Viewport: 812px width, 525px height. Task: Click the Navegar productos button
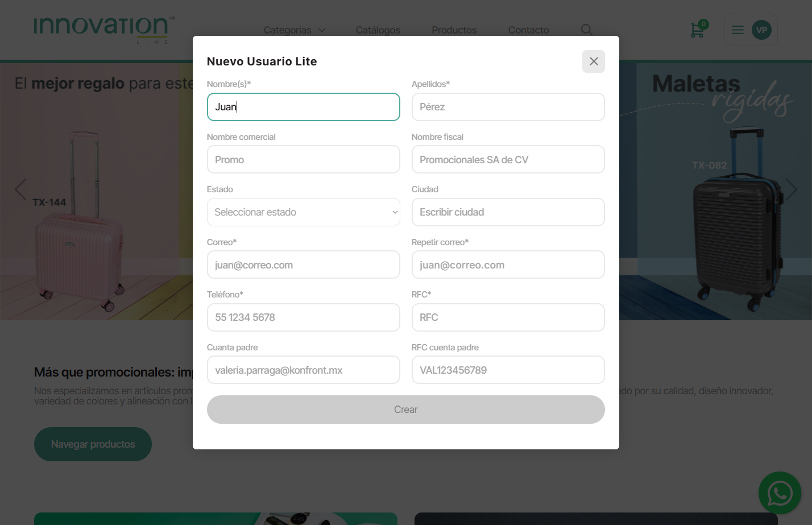[93, 444]
